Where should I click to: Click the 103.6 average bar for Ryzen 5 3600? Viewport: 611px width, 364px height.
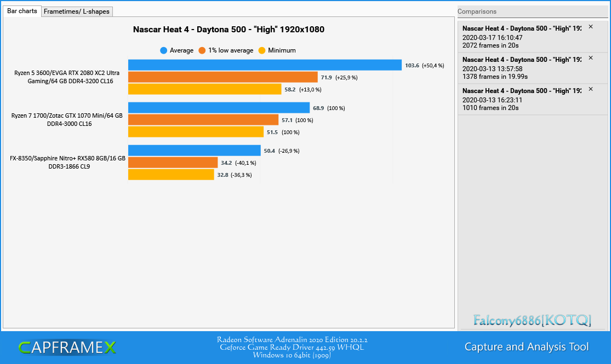click(265, 65)
